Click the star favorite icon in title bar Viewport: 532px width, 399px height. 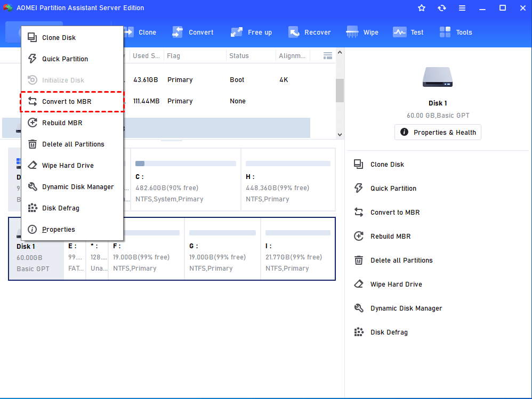click(x=422, y=8)
